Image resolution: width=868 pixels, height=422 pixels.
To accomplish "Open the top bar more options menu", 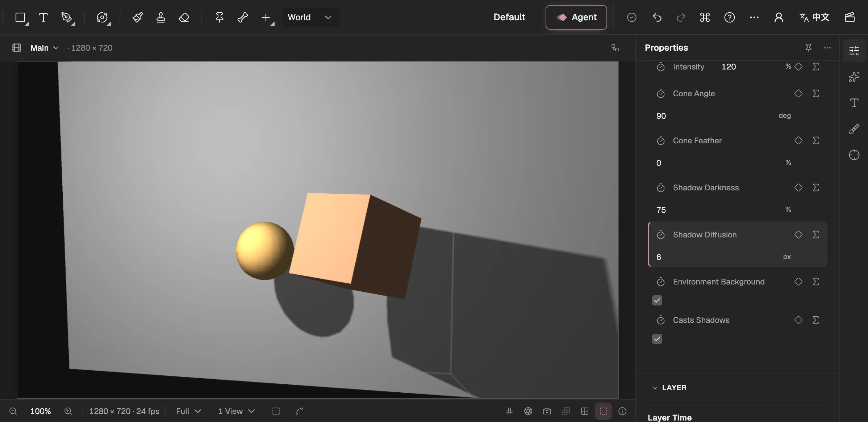I will point(754,17).
